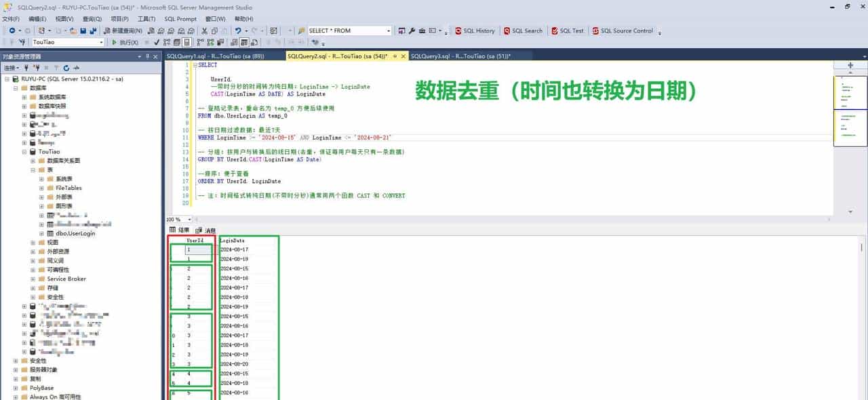This screenshot has width=868, height=400.
Task: Open the SELECT * FROM combo box
Action: pyautogui.click(x=388, y=31)
